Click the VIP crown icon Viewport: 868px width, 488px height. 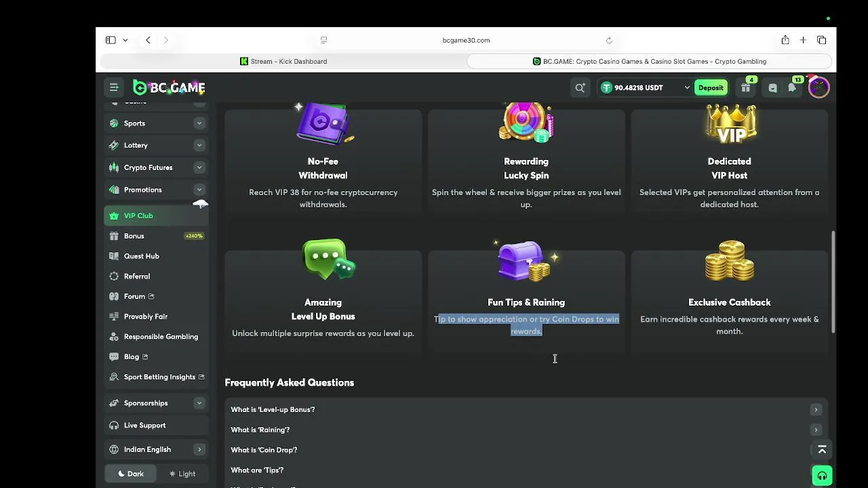click(730, 124)
